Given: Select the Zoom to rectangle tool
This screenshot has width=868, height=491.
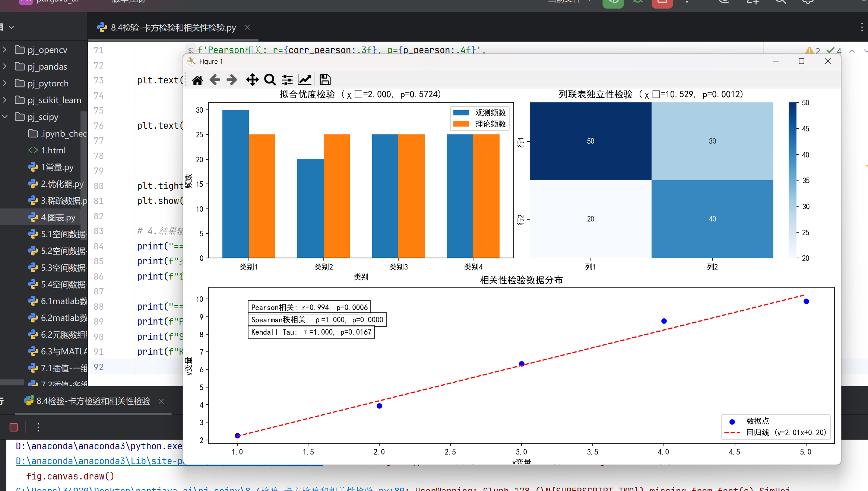Looking at the screenshot, I should coord(270,80).
